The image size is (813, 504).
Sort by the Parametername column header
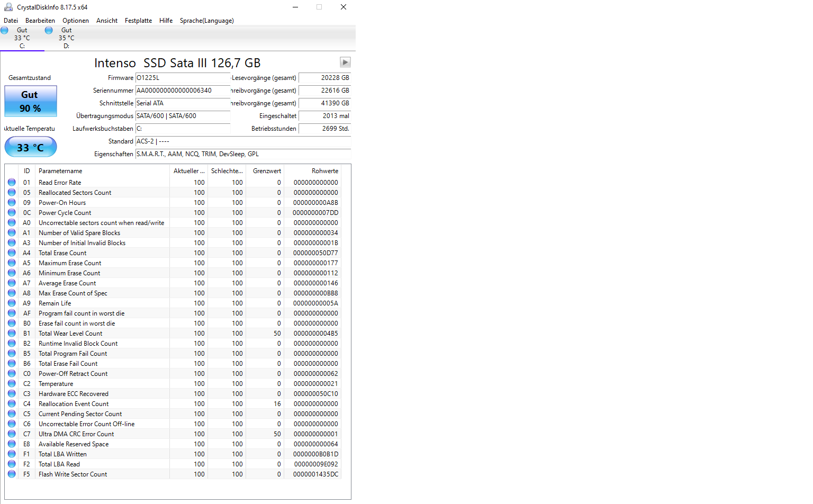(102, 171)
